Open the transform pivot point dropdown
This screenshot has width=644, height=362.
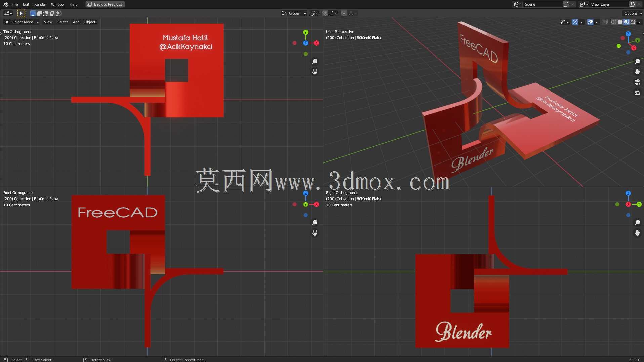(x=314, y=13)
